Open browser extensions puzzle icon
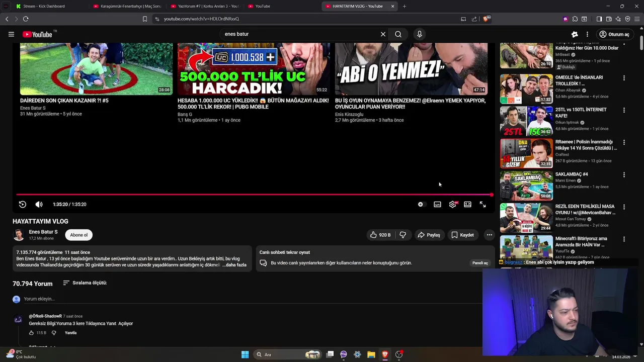This screenshot has width=644, height=362. [575, 19]
